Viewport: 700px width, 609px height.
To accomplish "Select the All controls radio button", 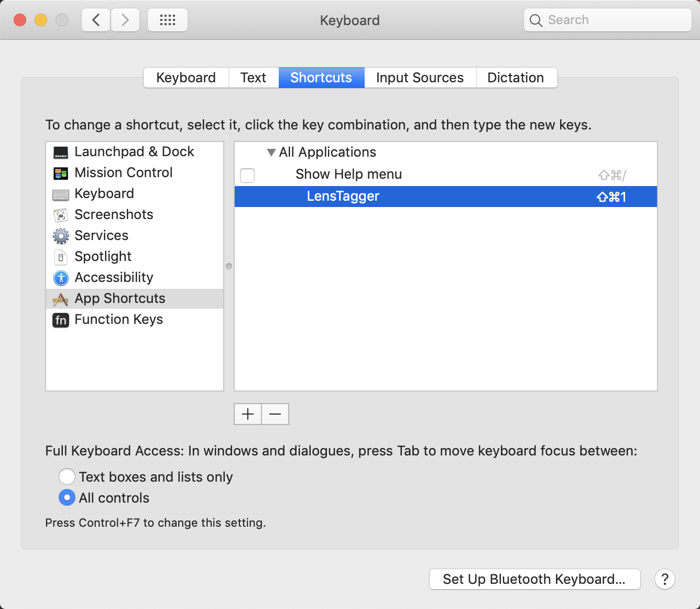I will (x=67, y=497).
